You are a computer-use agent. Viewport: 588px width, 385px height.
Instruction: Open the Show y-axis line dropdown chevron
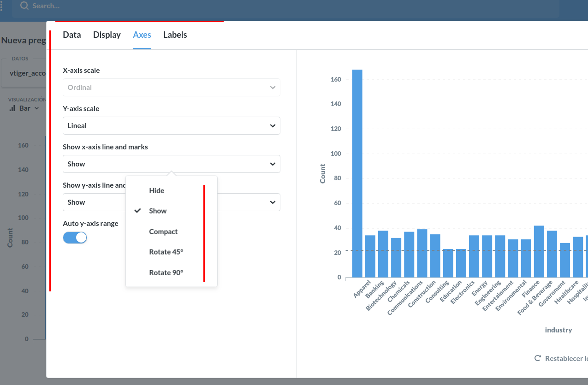(273, 202)
